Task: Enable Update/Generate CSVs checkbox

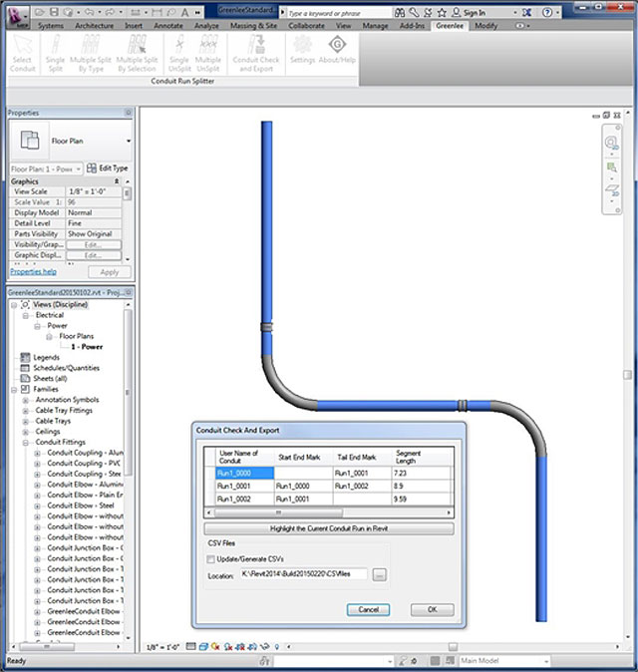Action: (210, 559)
